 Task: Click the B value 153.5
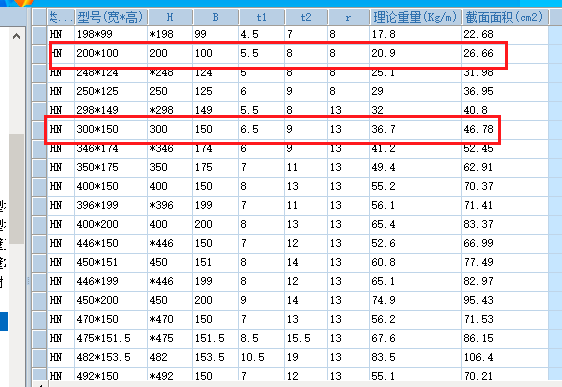click(x=210, y=357)
